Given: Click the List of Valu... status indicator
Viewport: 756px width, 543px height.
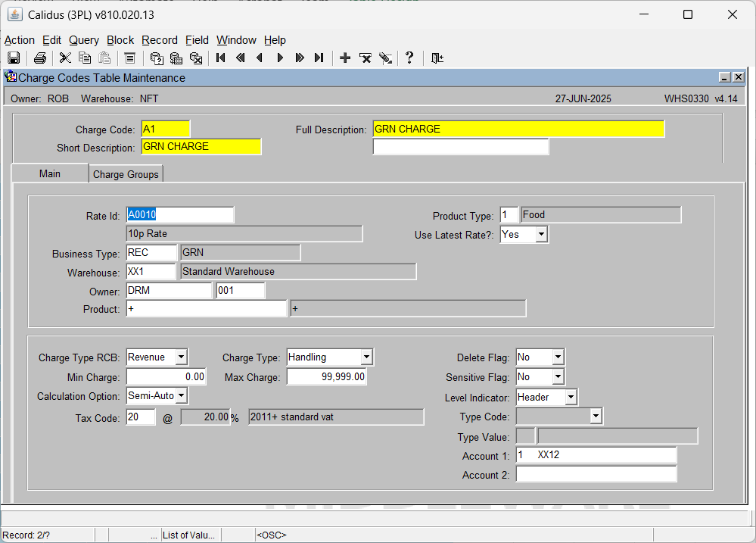Looking at the screenshot, I should point(188,535).
